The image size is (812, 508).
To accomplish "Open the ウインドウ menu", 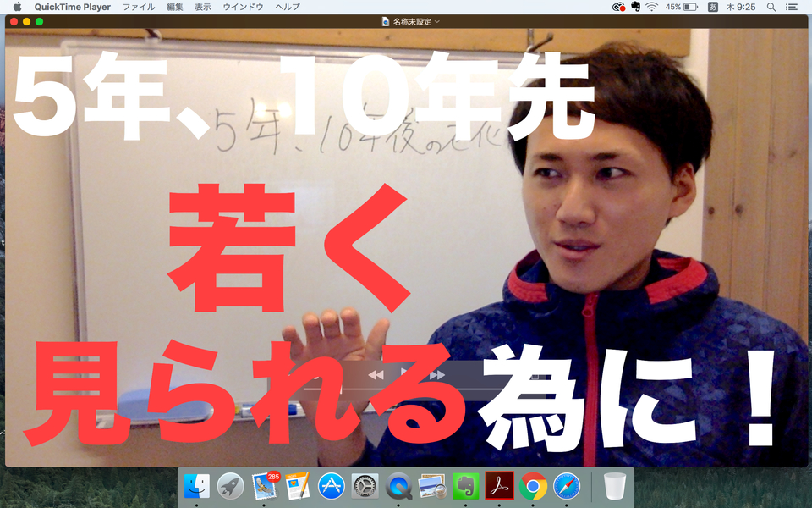I will point(243,7).
